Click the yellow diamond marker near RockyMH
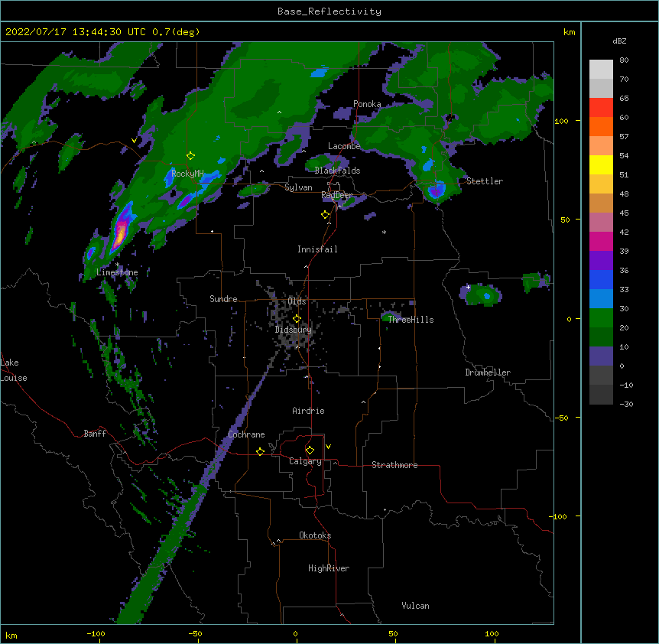 pos(190,156)
